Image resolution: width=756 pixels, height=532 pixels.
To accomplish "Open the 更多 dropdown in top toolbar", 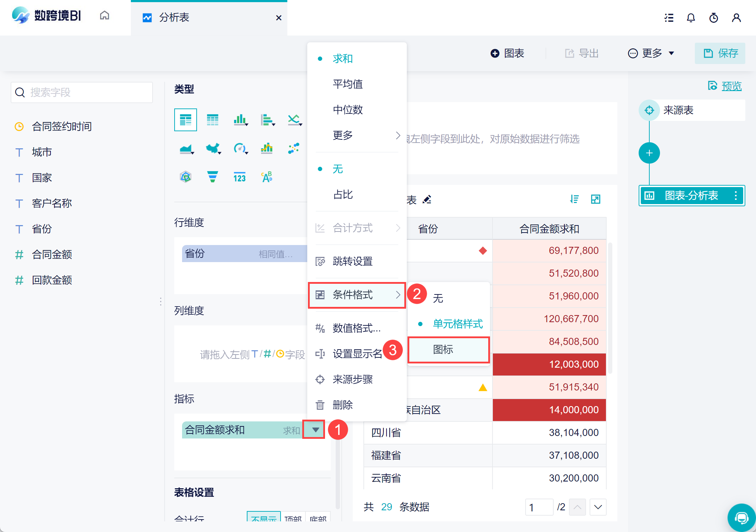I will pyautogui.click(x=651, y=53).
